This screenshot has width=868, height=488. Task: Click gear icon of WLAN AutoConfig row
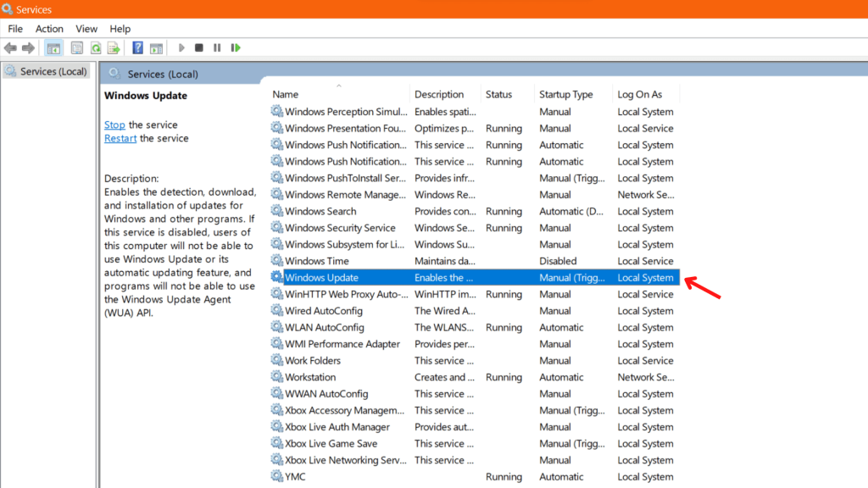[x=276, y=326]
